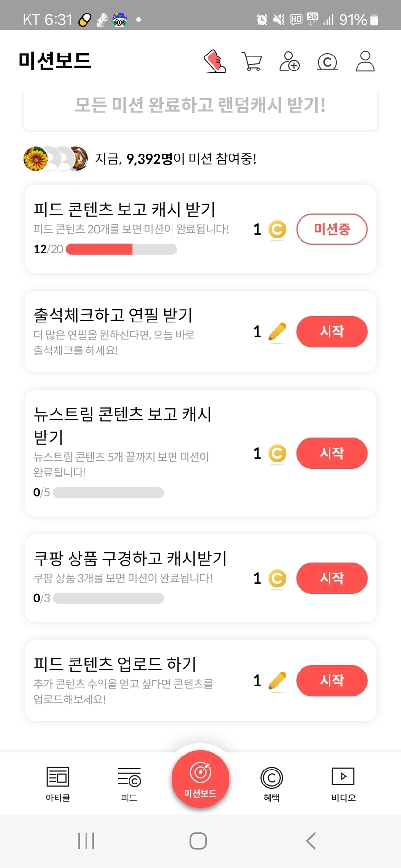Open the 혜택 tab
Screen dimensions: 401x868
click(x=272, y=783)
